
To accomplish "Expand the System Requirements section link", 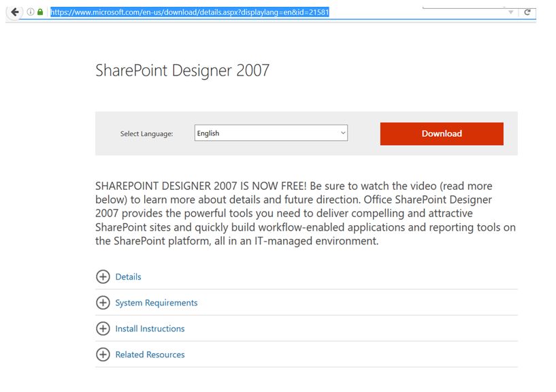I will coord(156,303).
